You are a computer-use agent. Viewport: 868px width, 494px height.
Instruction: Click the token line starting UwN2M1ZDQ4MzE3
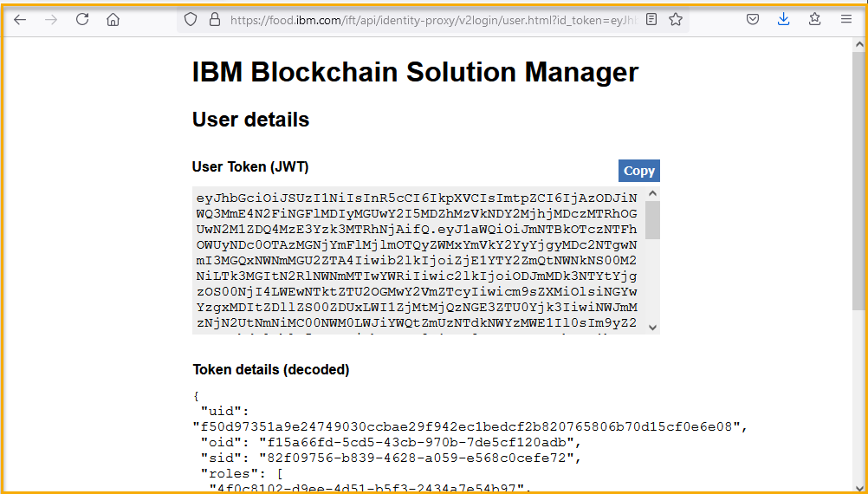tap(417, 230)
